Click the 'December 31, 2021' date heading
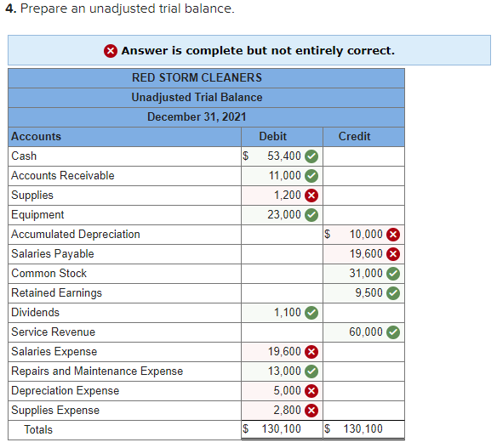This screenshot has height=448, width=497. click(x=197, y=117)
